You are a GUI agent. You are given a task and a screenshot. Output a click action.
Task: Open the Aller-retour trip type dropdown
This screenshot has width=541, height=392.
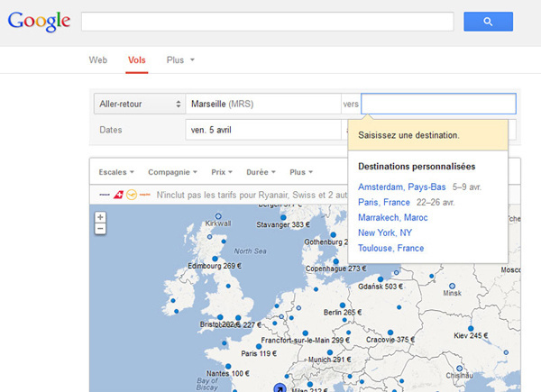coord(137,104)
